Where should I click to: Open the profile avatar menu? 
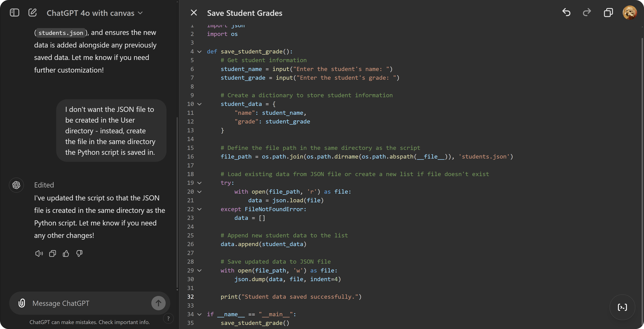(630, 12)
